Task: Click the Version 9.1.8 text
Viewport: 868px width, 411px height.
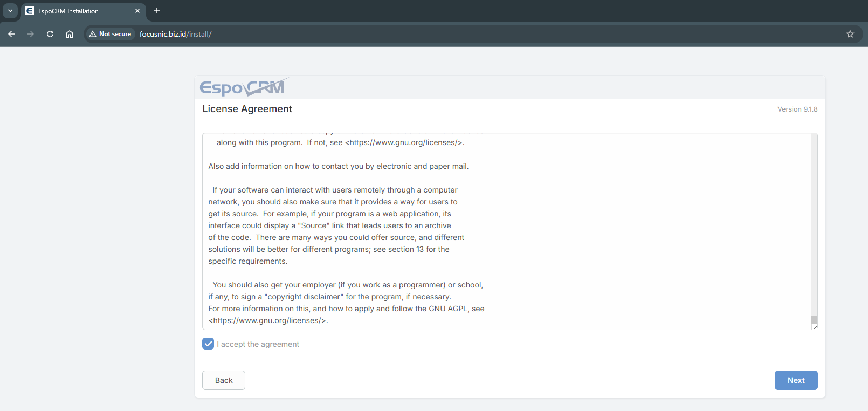Action: pyautogui.click(x=797, y=109)
